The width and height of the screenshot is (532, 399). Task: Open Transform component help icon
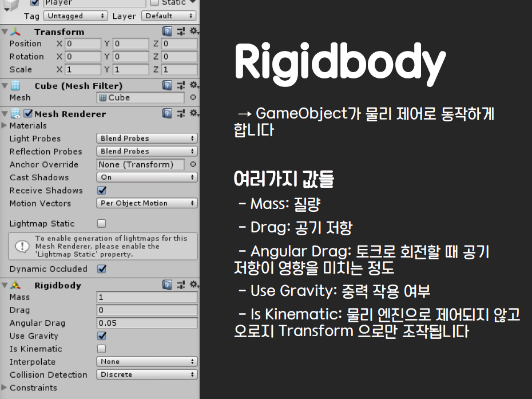click(167, 31)
